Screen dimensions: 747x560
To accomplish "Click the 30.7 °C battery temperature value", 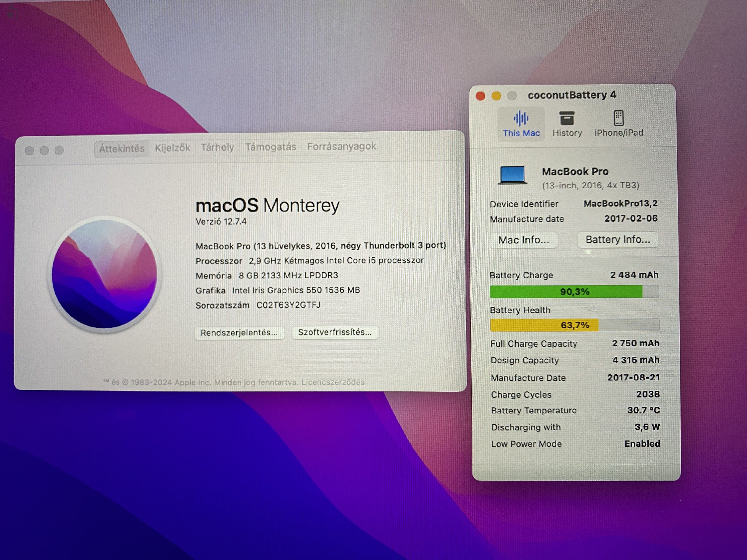I will (644, 410).
